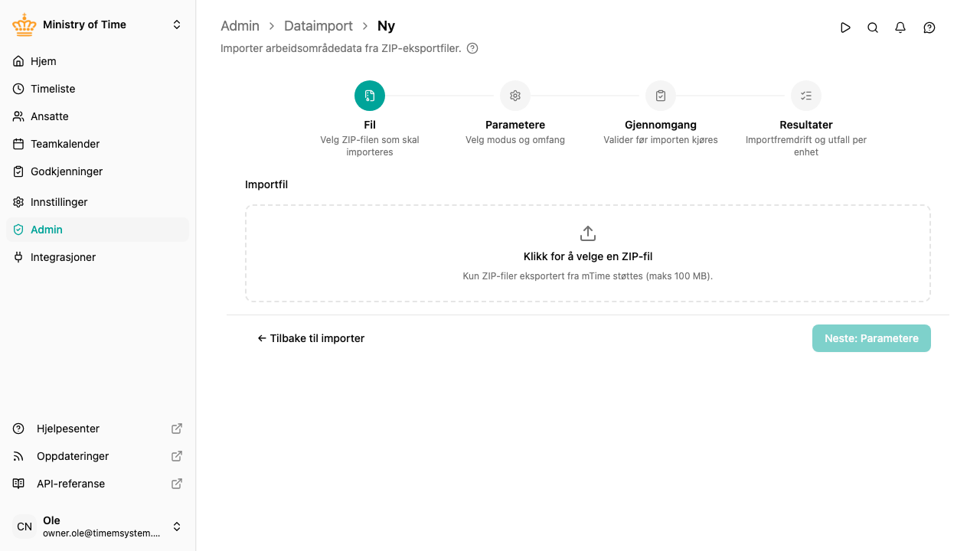Click the Timeliste clock icon
This screenshot has width=980, height=551.
point(18,89)
